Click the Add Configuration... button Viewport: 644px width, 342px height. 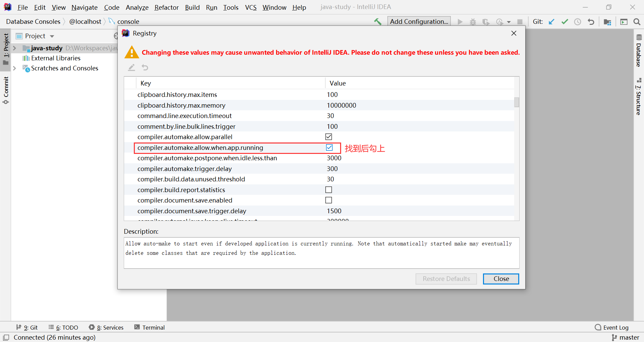click(419, 21)
